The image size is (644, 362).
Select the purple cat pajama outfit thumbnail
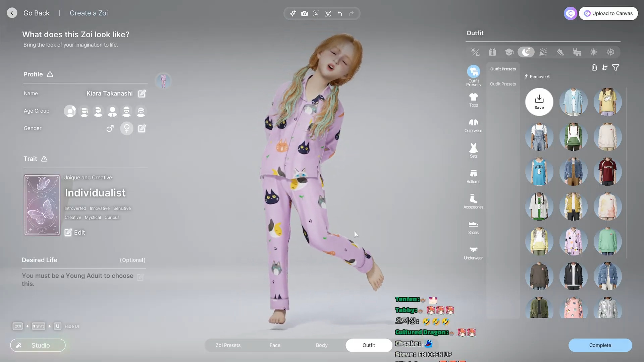[x=573, y=241]
